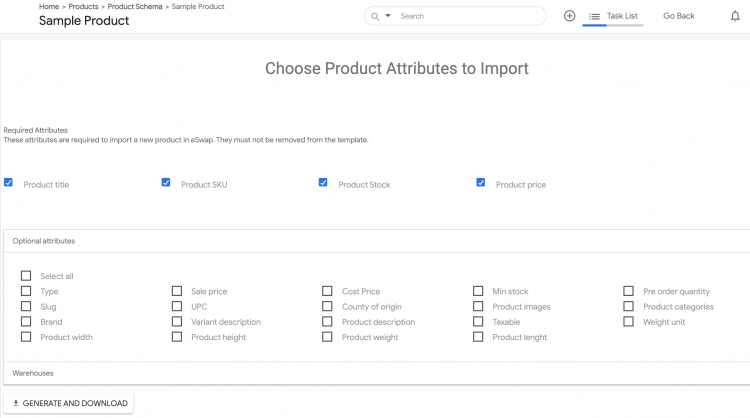Image resolution: width=750 pixels, height=418 pixels.
Task: Check the Sale price attribute
Action: tap(177, 291)
